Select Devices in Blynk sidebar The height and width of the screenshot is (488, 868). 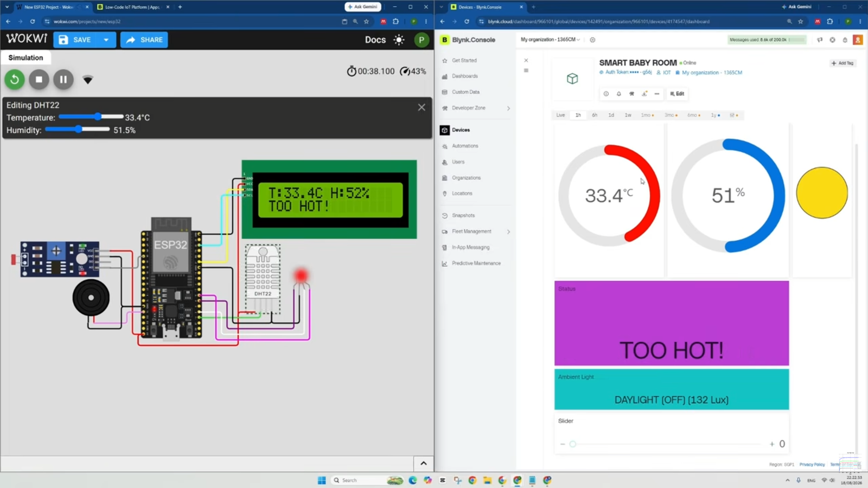point(461,130)
